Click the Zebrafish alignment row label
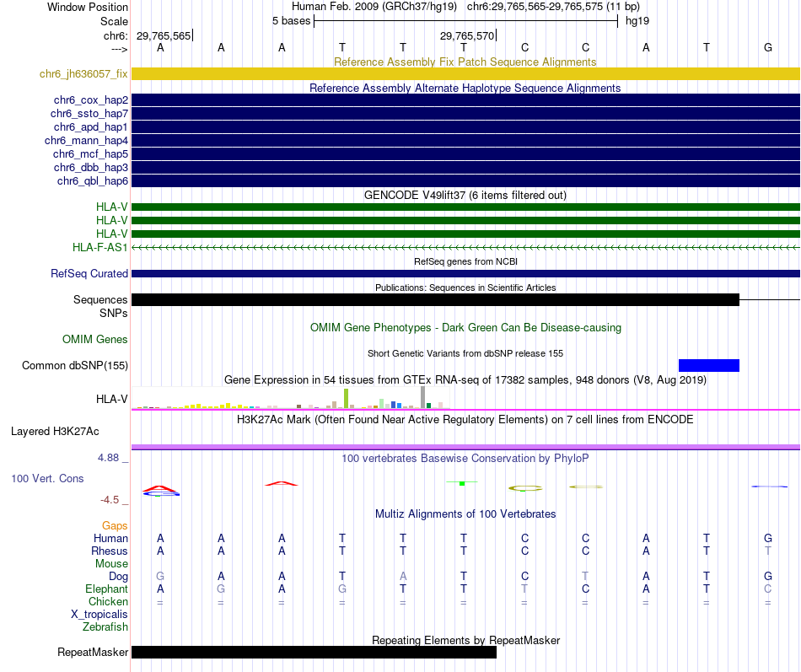The height and width of the screenshot is (672, 801). click(x=105, y=626)
